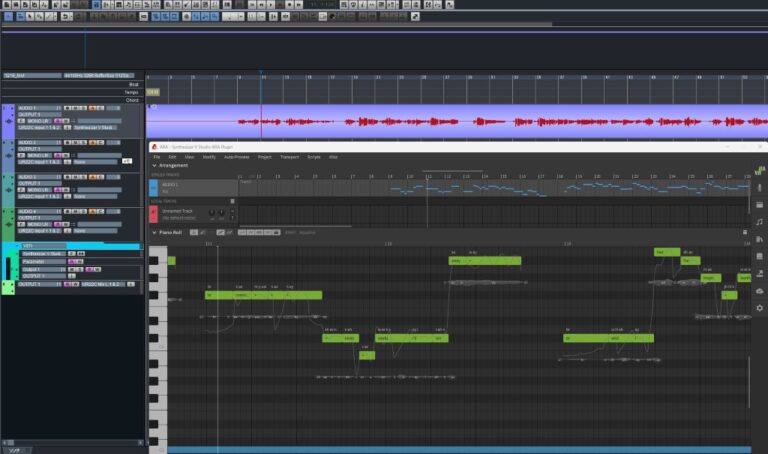
Task: Collapse the Piano Roll panel
Action: (x=154, y=232)
